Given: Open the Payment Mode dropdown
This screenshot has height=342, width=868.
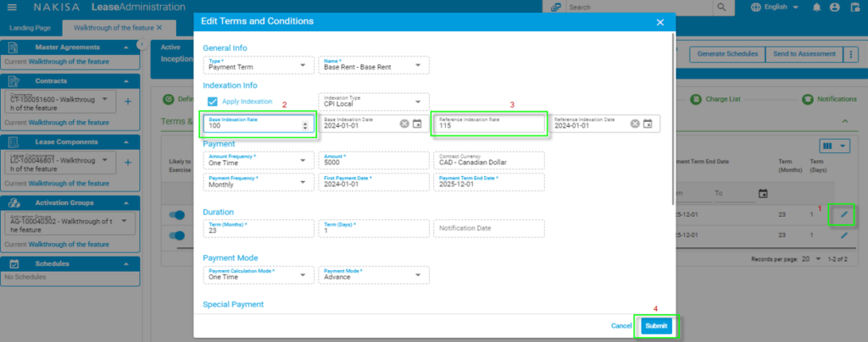Looking at the screenshot, I should click(x=419, y=274).
